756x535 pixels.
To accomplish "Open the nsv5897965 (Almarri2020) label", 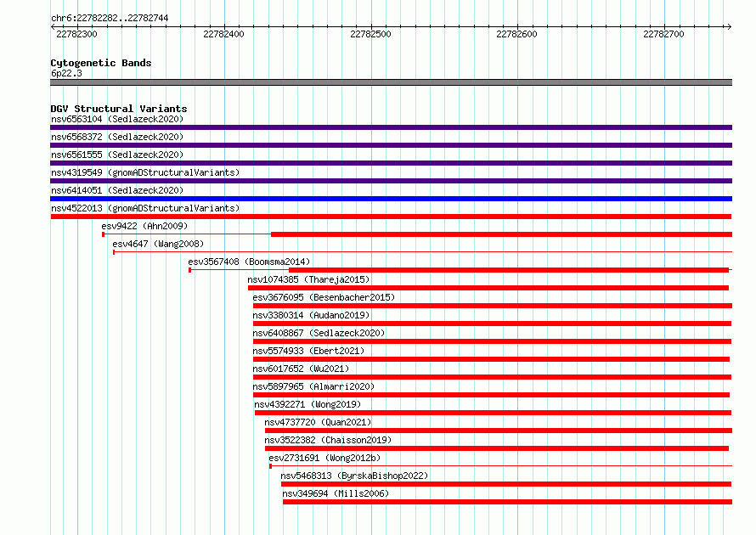I will point(313,386).
